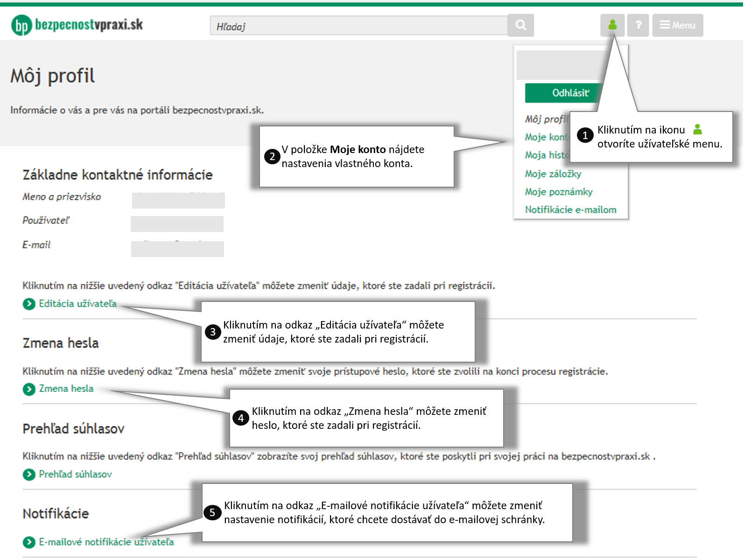
Task: Open Moja história menu entry
Action: (x=546, y=155)
